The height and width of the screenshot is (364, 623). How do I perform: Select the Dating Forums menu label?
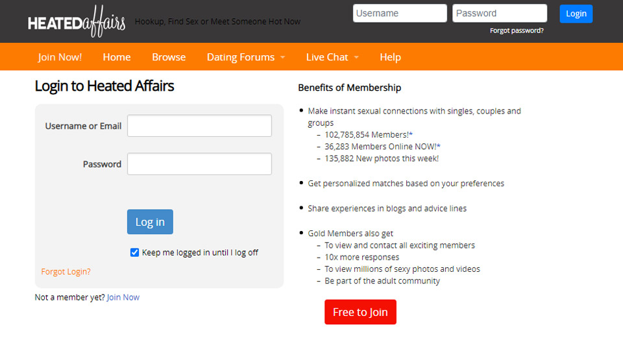pos(240,57)
